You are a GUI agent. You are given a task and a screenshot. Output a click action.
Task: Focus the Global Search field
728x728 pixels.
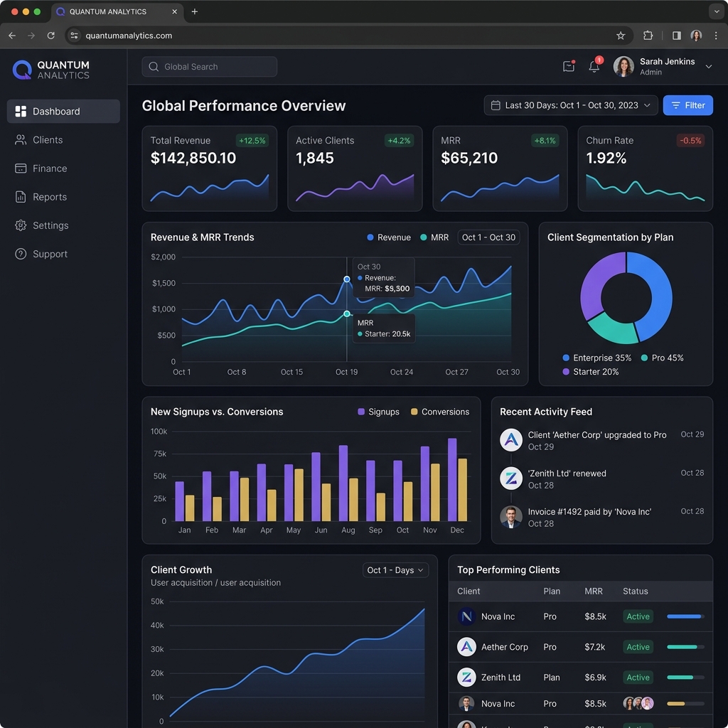coord(210,67)
